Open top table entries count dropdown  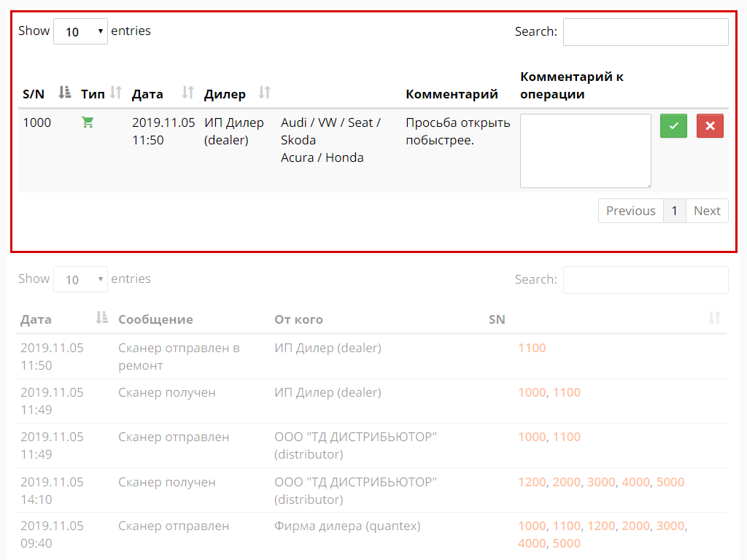tap(80, 31)
